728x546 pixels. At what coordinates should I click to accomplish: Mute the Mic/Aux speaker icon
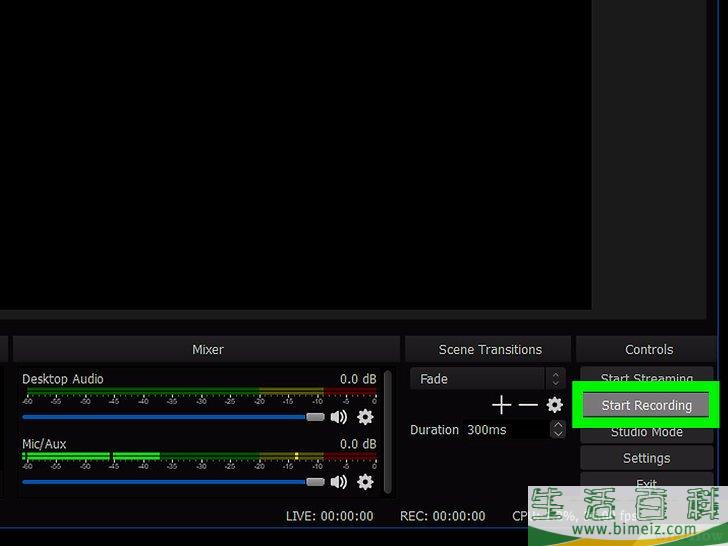pos(339,482)
